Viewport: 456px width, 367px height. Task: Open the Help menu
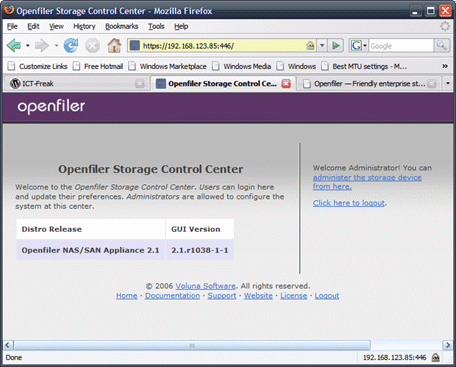point(181,26)
